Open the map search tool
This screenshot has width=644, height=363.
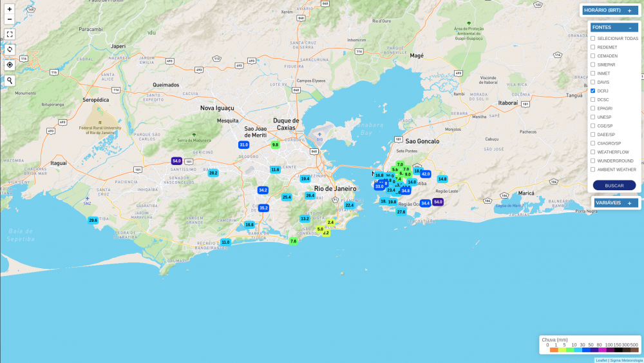click(x=10, y=81)
